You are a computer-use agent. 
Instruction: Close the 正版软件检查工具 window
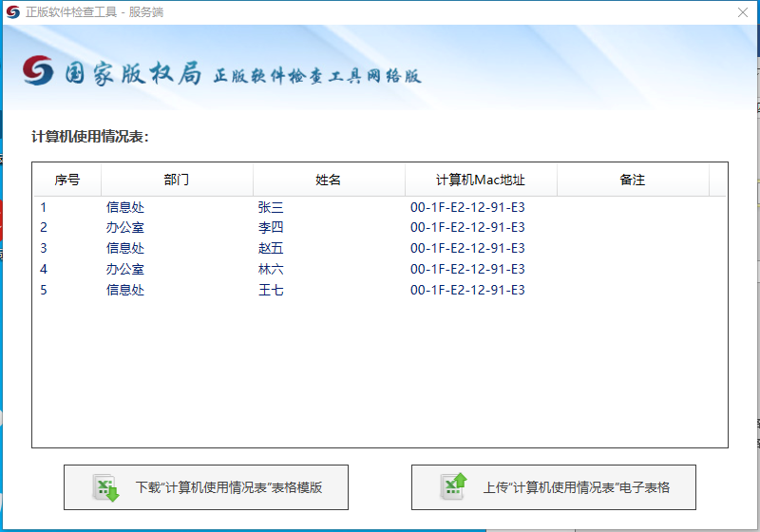743,12
